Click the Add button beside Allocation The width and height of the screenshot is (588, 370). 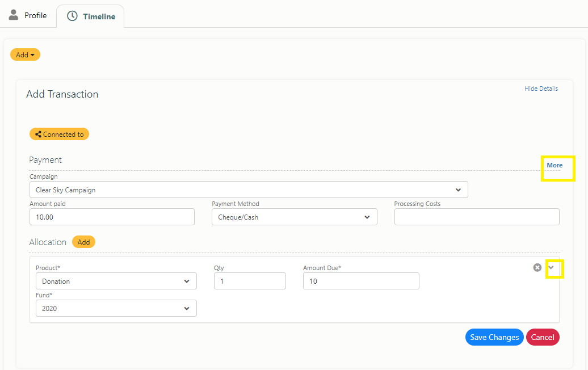(x=83, y=242)
